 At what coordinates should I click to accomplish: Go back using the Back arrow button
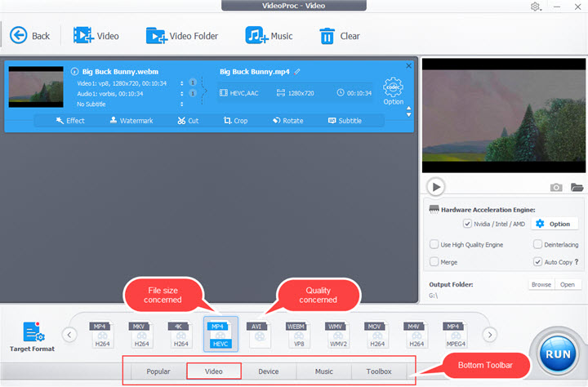tap(29, 36)
